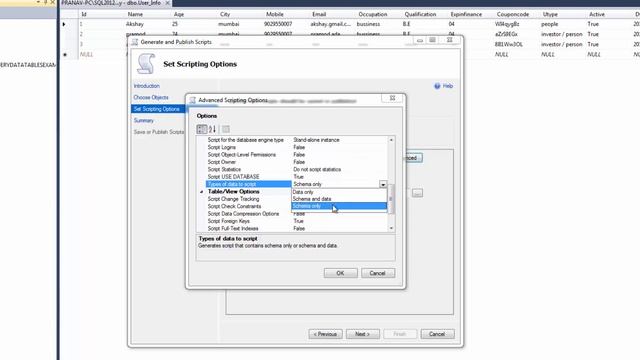640x360 pixels.
Task: Click the Active column header in grid
Action: (597, 14)
